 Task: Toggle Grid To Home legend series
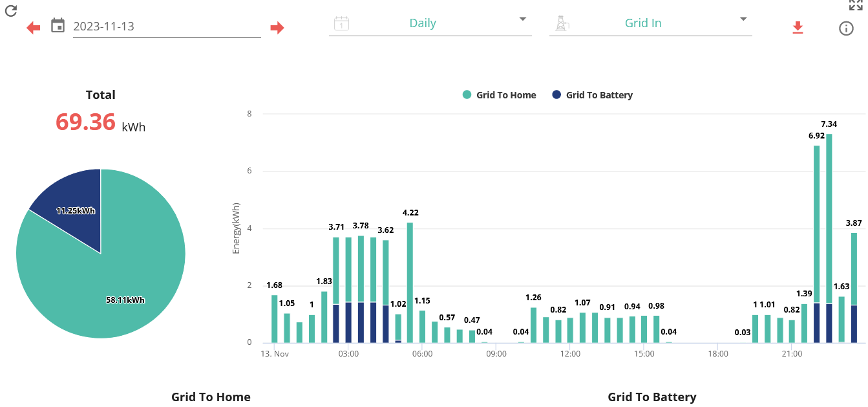[499, 95]
